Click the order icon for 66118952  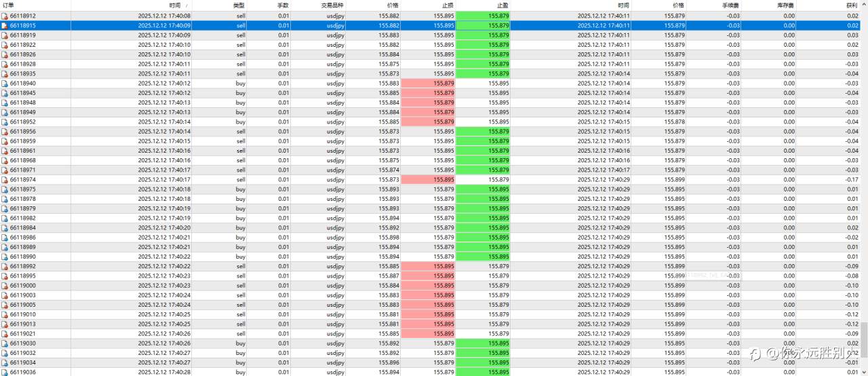[x=5, y=121]
